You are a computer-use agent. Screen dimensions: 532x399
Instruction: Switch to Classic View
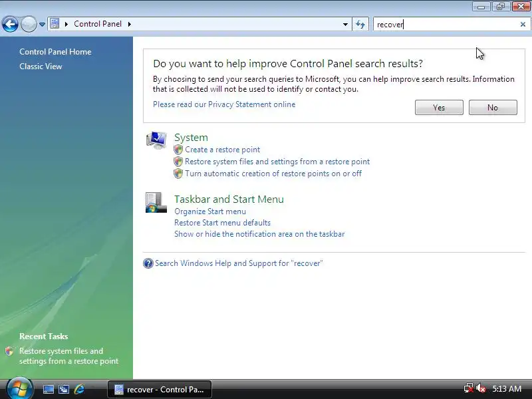(x=41, y=66)
